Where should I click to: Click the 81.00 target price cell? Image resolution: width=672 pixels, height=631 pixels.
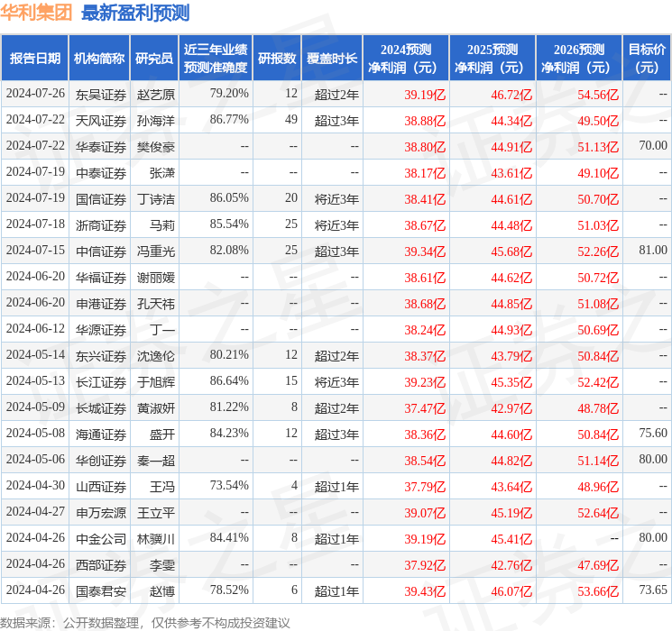coord(652,250)
